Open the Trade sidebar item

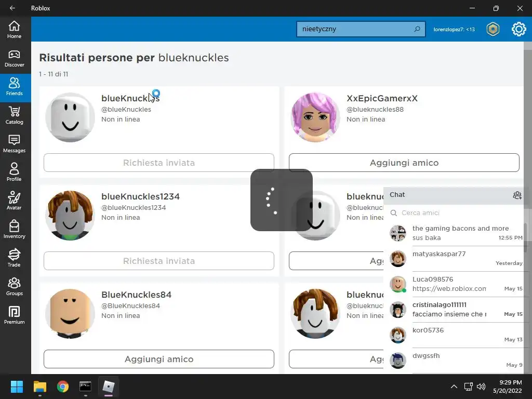[14, 258]
